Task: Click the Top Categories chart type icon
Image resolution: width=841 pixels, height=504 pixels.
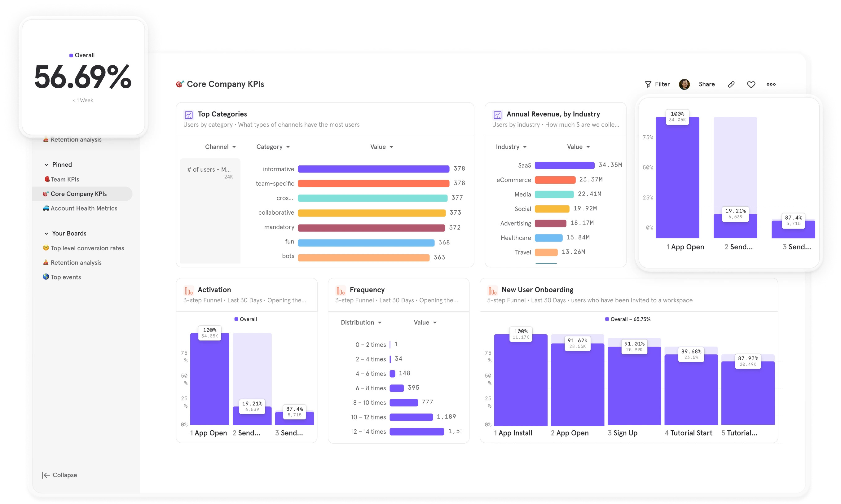Action: 188,115
